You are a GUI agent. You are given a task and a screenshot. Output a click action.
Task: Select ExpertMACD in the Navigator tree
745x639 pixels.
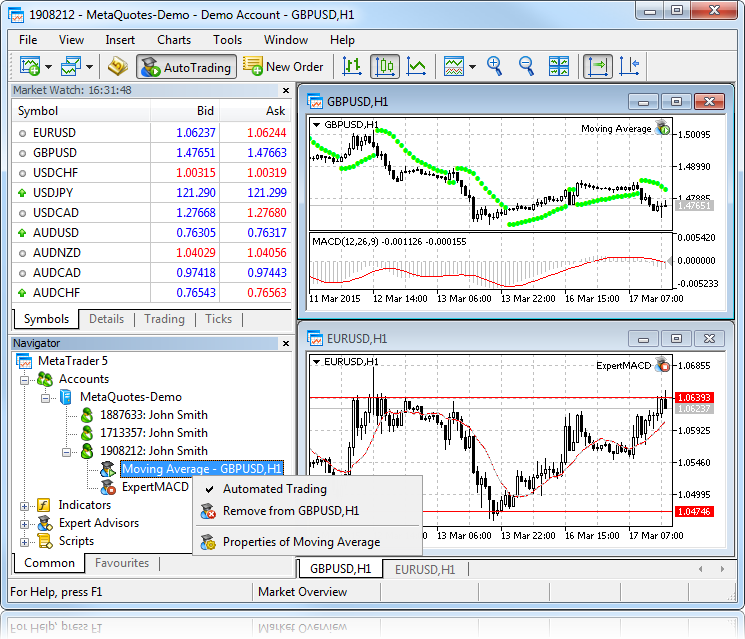154,487
